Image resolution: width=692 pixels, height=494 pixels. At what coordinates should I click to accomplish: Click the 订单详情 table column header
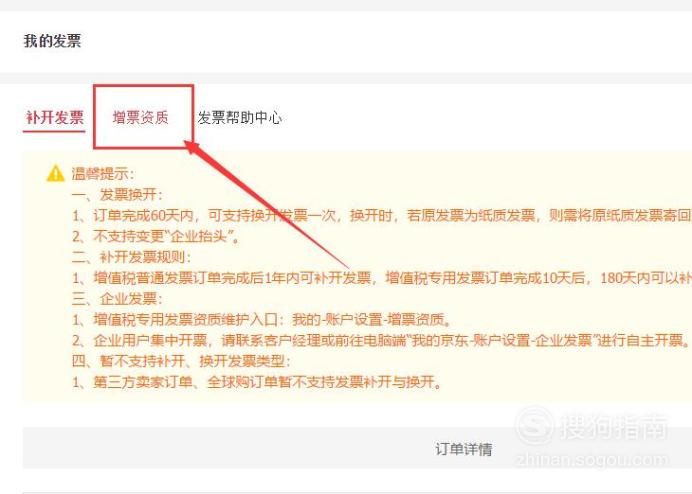463,449
